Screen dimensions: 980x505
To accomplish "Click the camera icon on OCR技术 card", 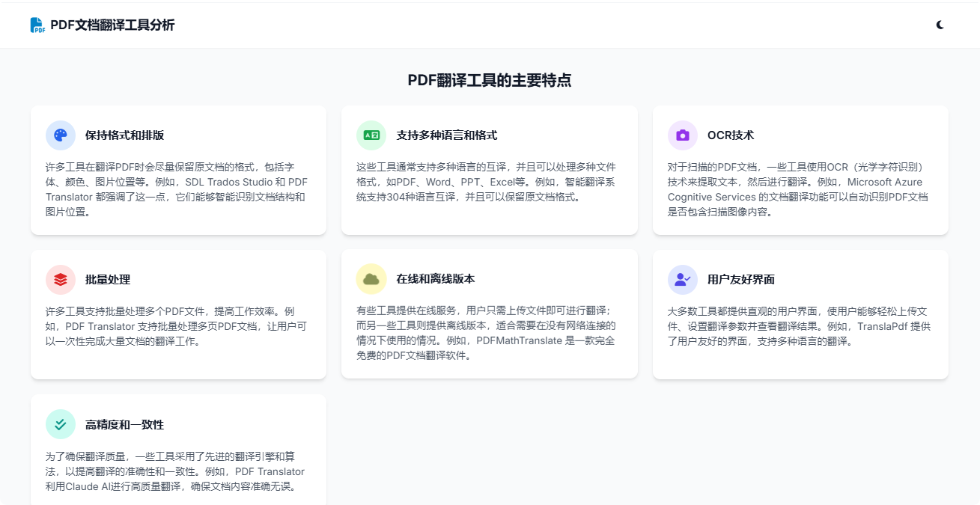I will pyautogui.click(x=682, y=135).
